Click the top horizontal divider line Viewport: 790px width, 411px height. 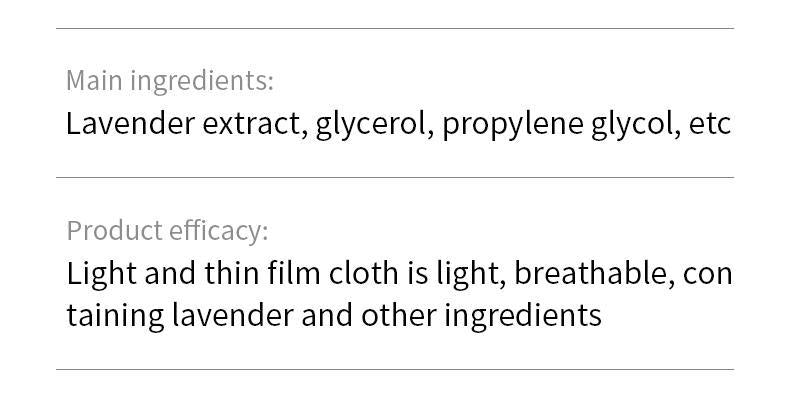click(x=394, y=29)
